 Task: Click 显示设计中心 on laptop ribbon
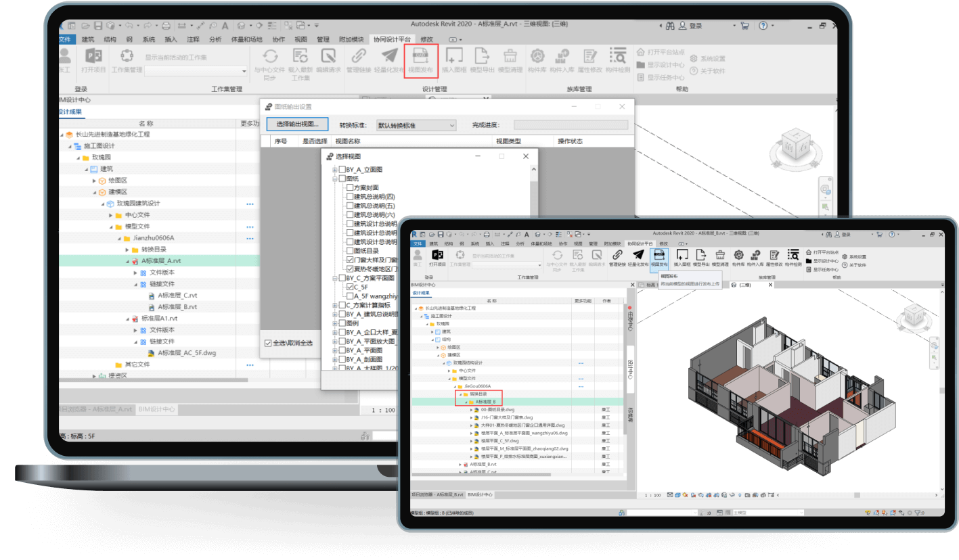pos(661,65)
